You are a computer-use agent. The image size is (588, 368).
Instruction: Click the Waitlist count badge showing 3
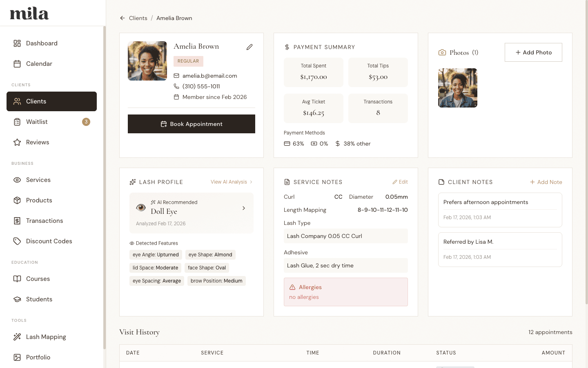click(86, 121)
